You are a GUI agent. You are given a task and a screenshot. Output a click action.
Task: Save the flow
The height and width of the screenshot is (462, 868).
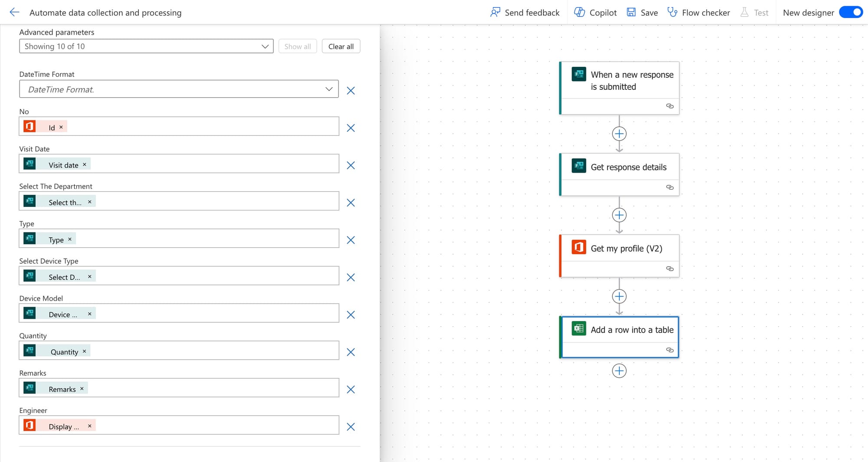642,13
